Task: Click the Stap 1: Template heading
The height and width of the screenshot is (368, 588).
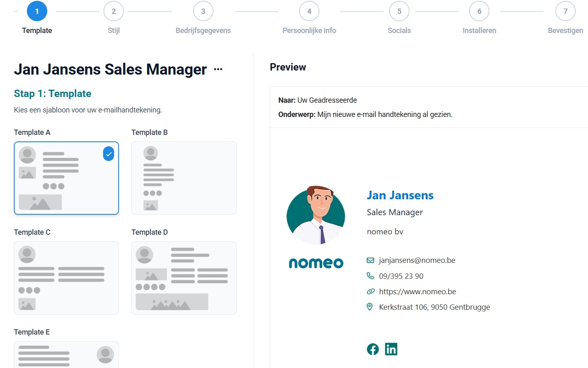Action: click(53, 94)
